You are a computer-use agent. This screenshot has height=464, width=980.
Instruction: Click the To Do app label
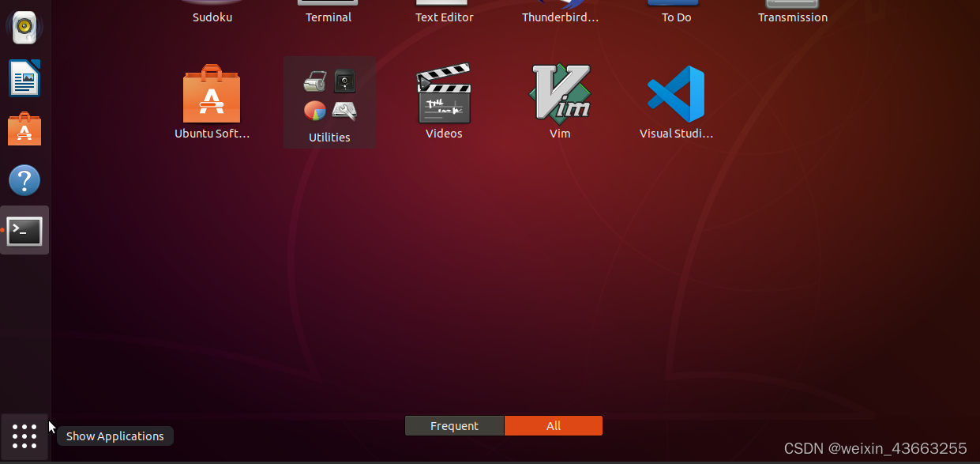pos(677,17)
